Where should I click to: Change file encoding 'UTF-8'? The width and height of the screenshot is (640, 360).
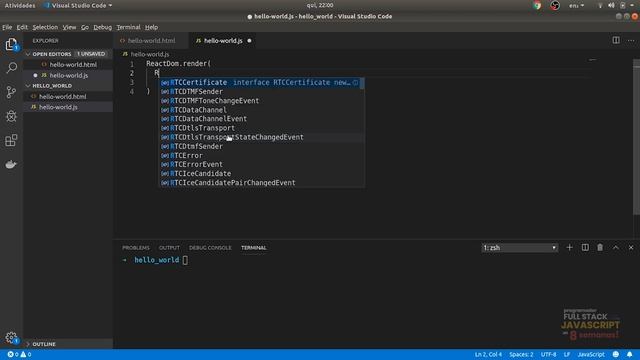point(549,354)
